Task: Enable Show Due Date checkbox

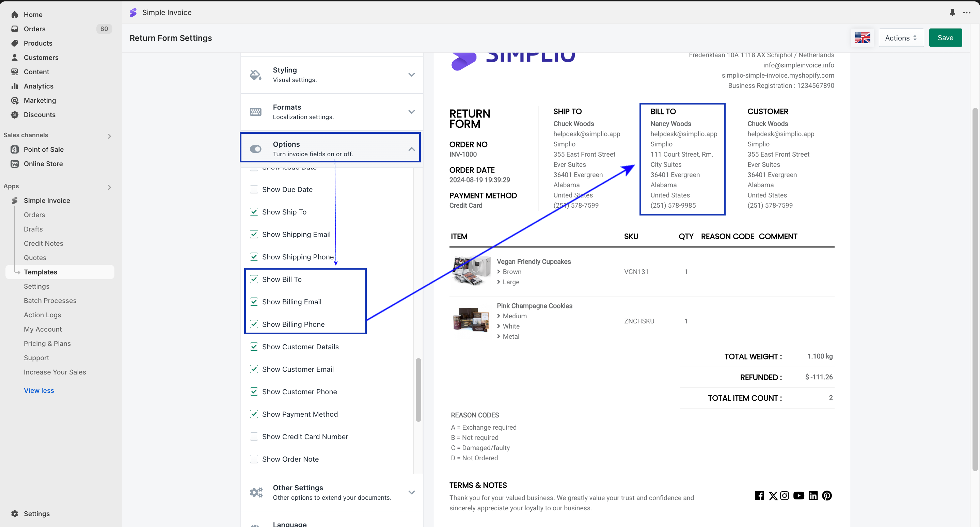Action: tap(254, 189)
